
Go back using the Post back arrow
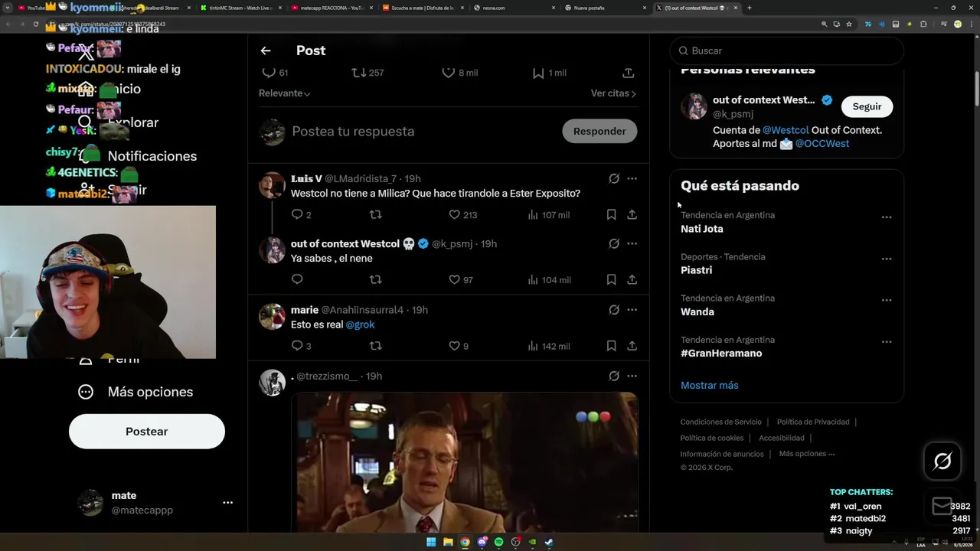pyautogui.click(x=266, y=51)
